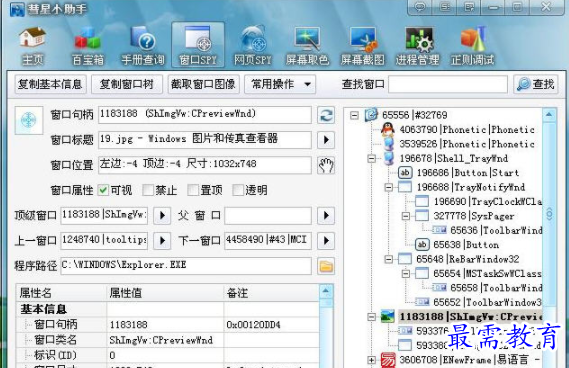Click the crosshair window finder target icon

click(x=29, y=120)
